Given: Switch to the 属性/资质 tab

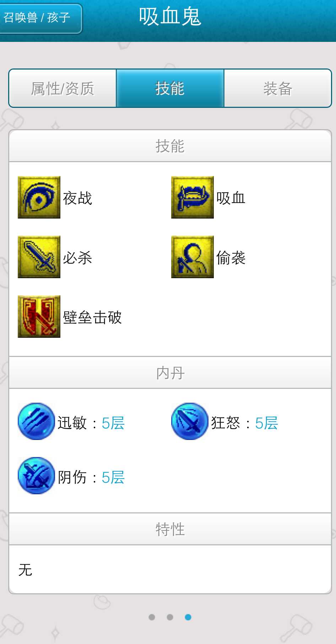Looking at the screenshot, I should coord(63,88).
